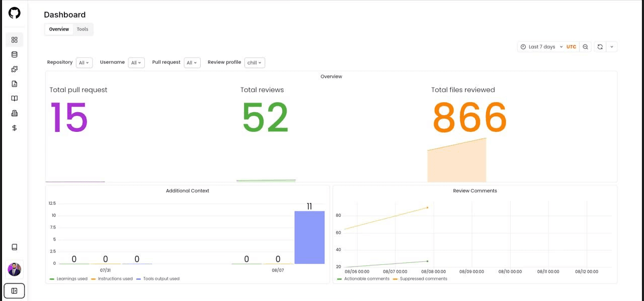Viewport: 644px width, 301px height.
Task: Open the Last 7 days date range dropdown
Action: pos(542,46)
